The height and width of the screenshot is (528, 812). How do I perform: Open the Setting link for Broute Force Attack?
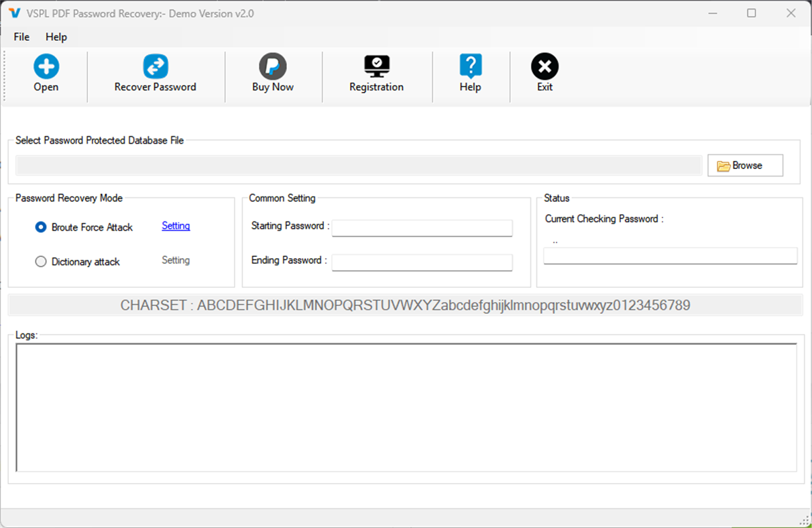[x=175, y=226]
